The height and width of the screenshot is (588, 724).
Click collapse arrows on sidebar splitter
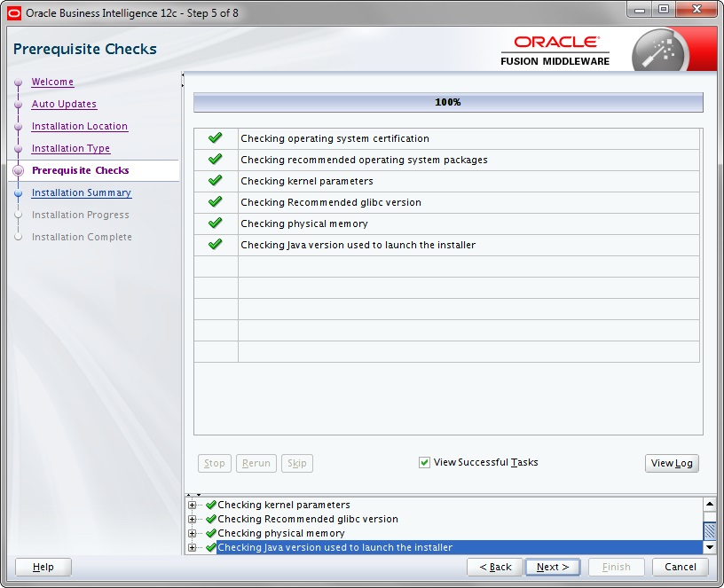[183, 80]
